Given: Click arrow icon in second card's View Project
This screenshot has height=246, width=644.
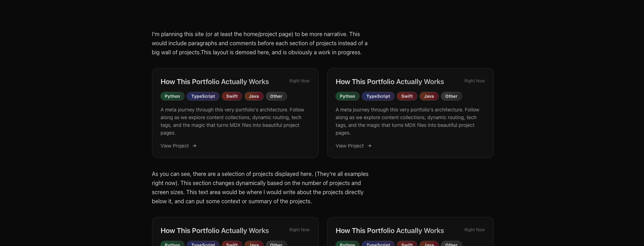Looking at the screenshot, I should (x=369, y=146).
